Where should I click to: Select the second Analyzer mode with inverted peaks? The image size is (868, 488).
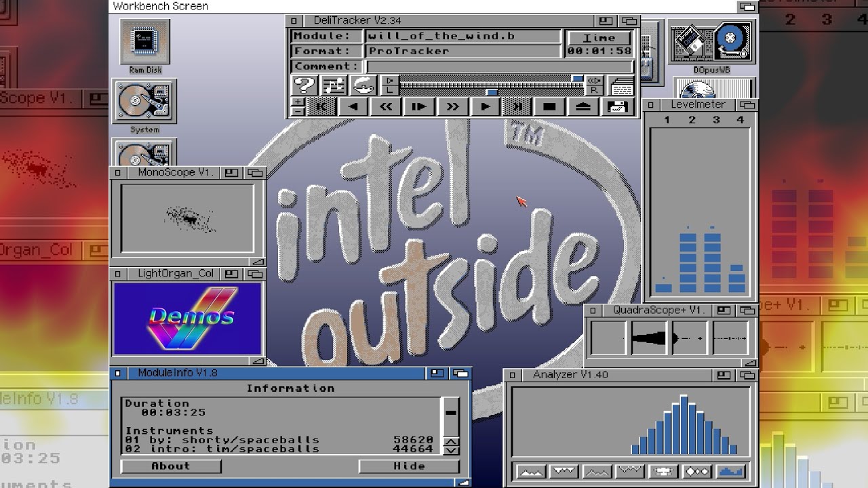[564, 471]
